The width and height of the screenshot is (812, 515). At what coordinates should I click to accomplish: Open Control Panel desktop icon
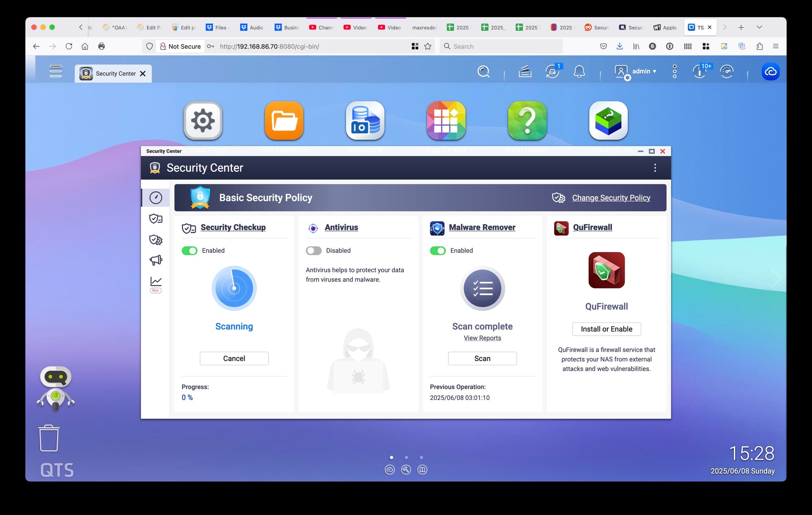[203, 121]
